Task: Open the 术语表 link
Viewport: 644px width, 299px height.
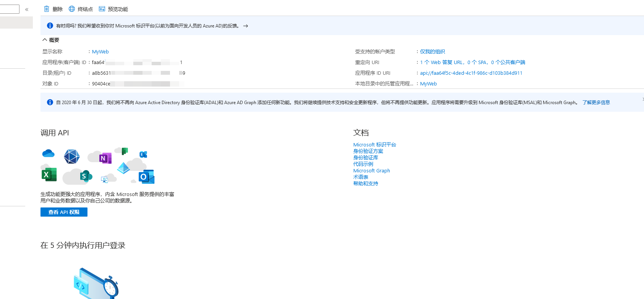Action: 361,177
